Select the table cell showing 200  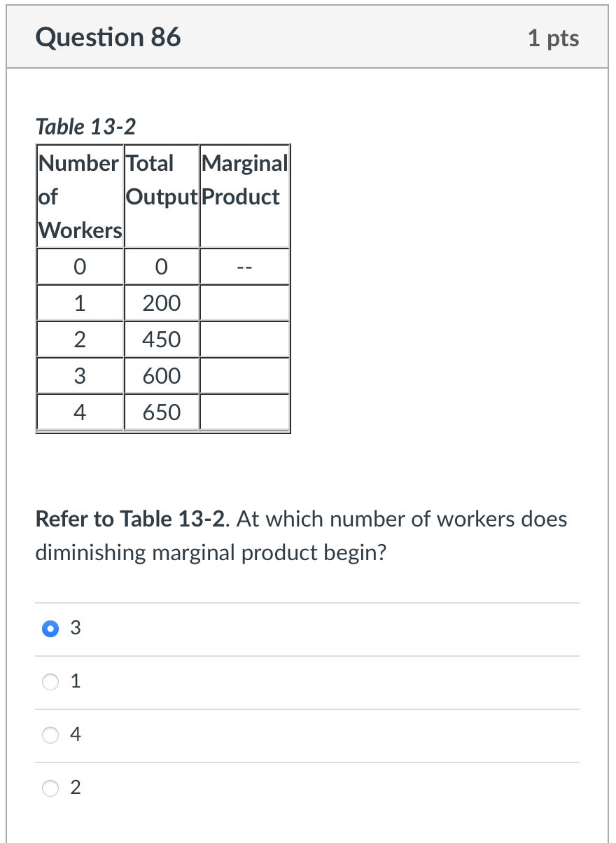[161, 302]
